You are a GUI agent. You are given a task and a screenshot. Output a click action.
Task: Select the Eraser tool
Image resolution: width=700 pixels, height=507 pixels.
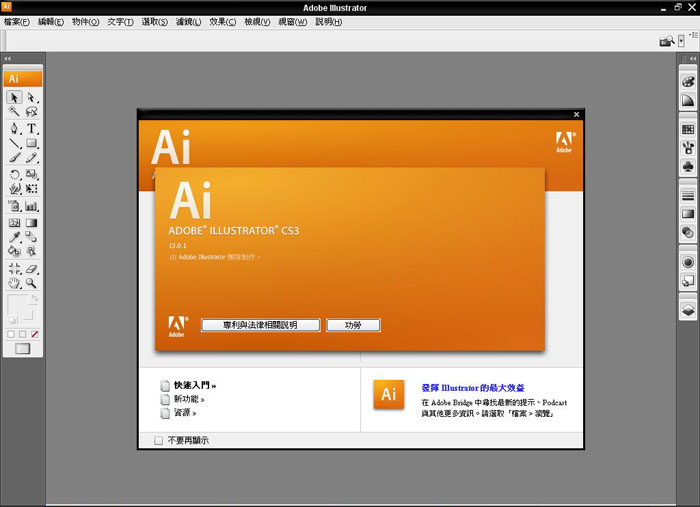31,268
